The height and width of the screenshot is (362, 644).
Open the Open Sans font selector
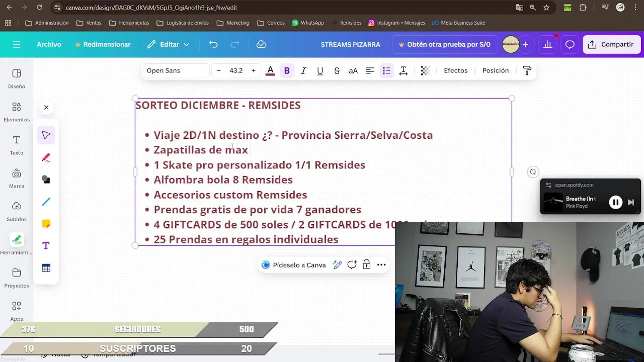pyautogui.click(x=176, y=70)
